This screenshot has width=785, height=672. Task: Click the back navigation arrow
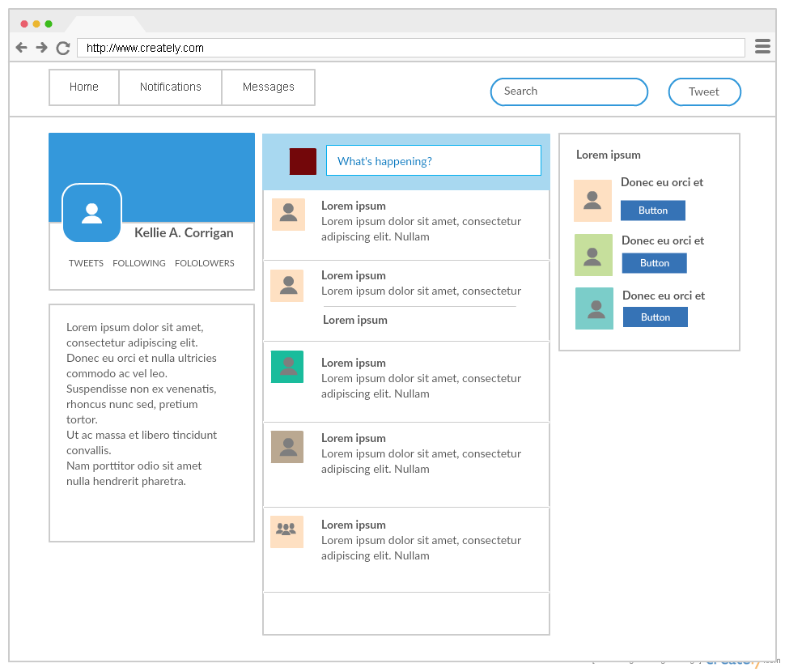pos(21,47)
